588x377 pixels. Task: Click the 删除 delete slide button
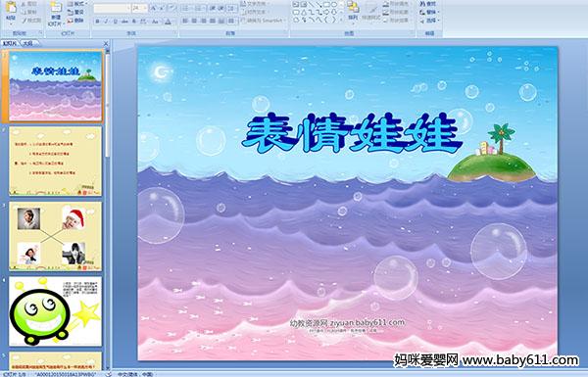coord(76,21)
